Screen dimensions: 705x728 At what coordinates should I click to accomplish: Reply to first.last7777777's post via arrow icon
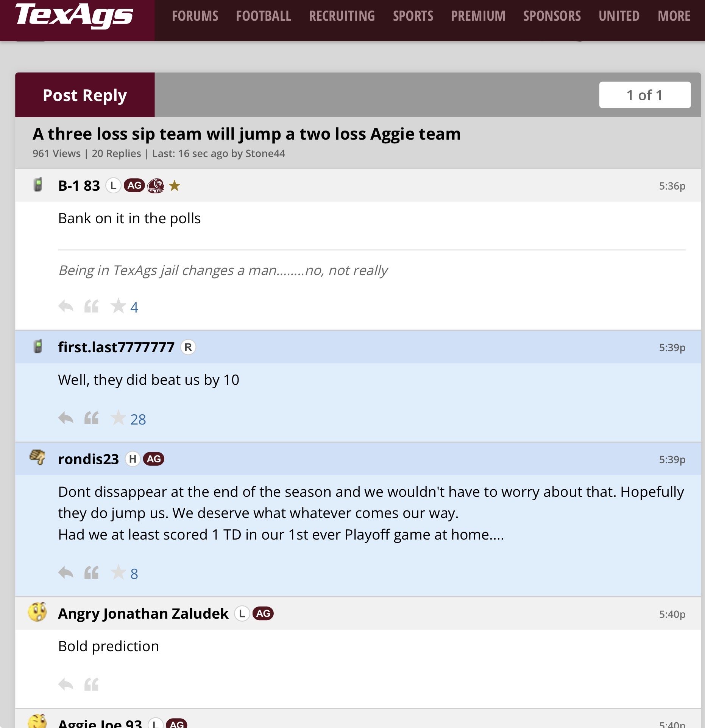pos(66,418)
